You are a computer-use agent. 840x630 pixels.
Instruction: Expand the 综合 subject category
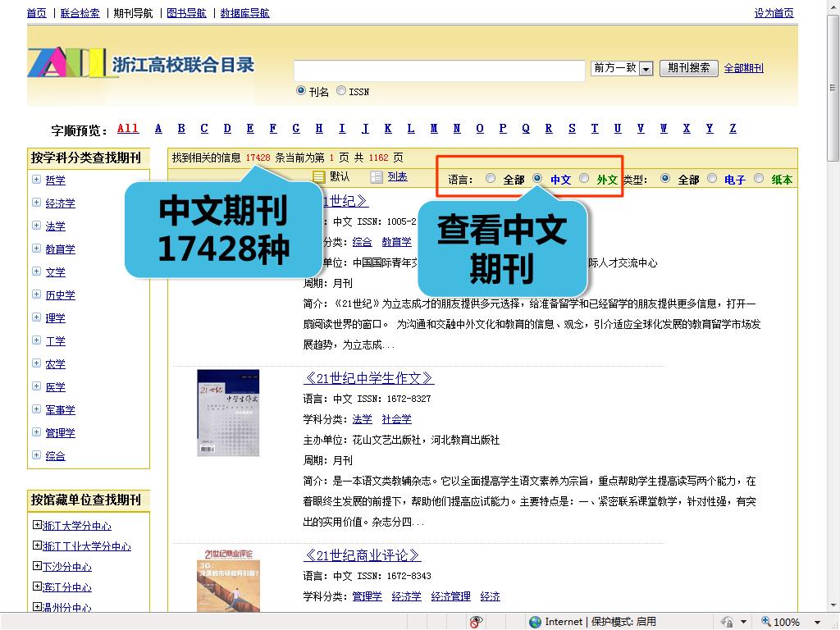(36, 455)
